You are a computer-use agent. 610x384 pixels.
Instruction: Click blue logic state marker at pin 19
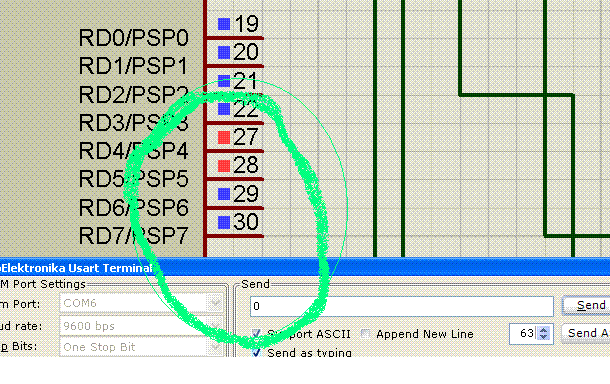224,24
